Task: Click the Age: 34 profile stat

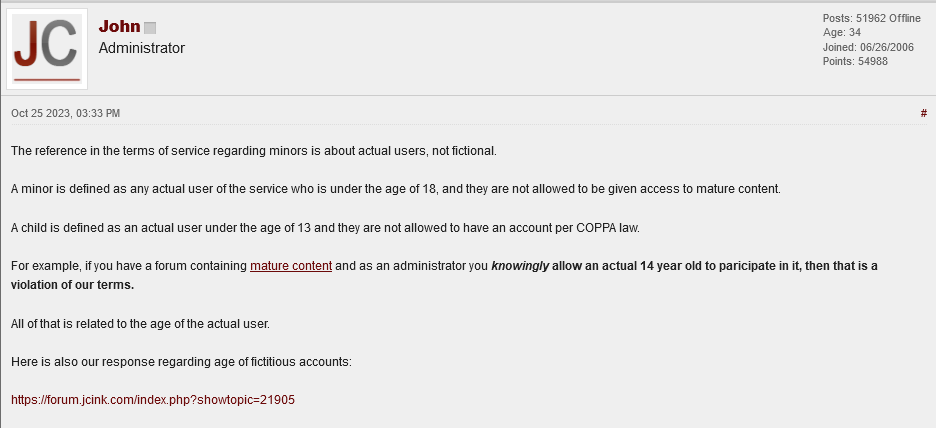Action: tap(841, 32)
